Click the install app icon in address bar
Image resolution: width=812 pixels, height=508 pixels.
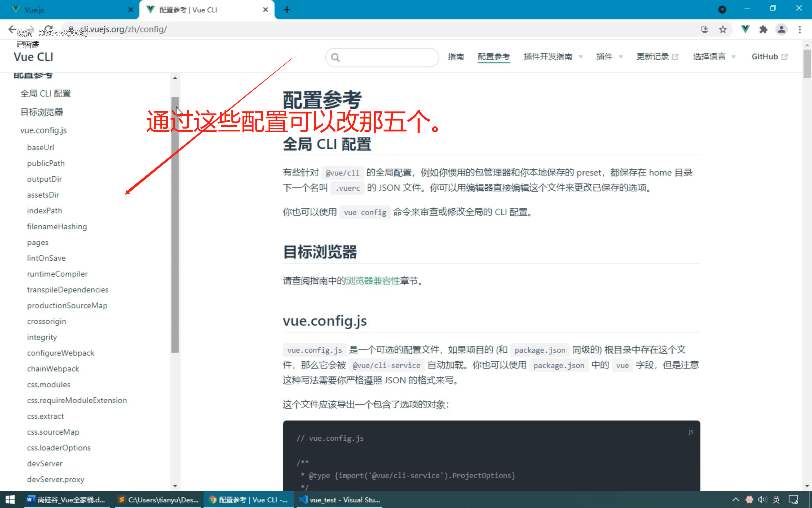pos(705,30)
